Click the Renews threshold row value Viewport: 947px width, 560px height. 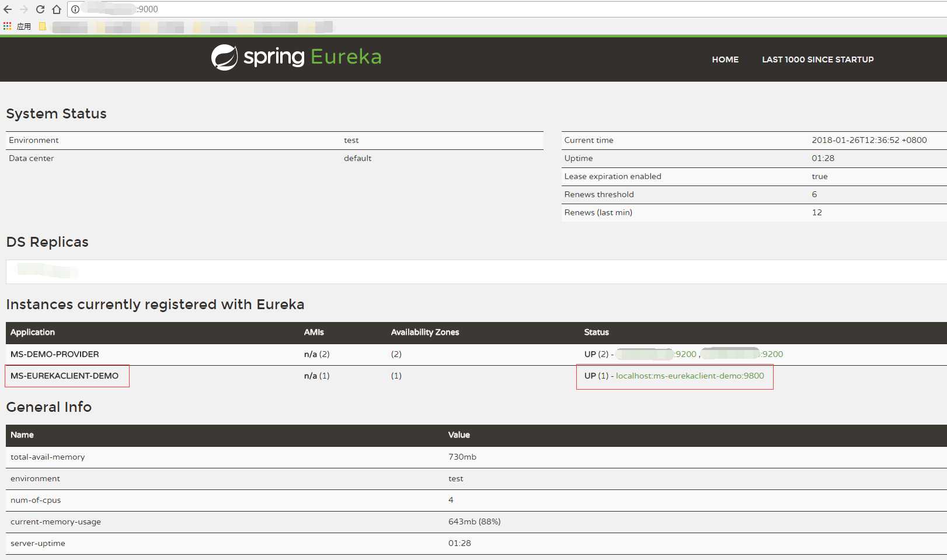click(x=814, y=194)
